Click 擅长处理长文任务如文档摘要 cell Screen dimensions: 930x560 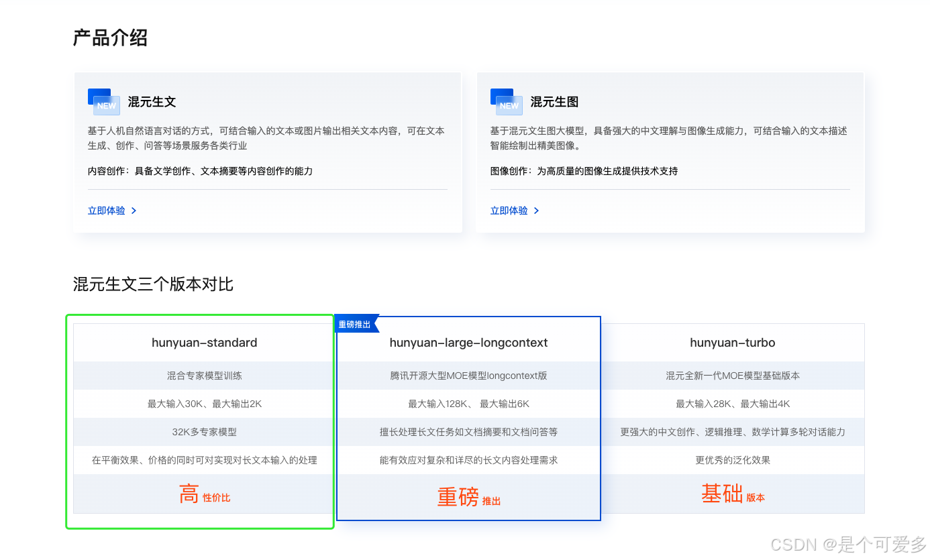[468, 432]
